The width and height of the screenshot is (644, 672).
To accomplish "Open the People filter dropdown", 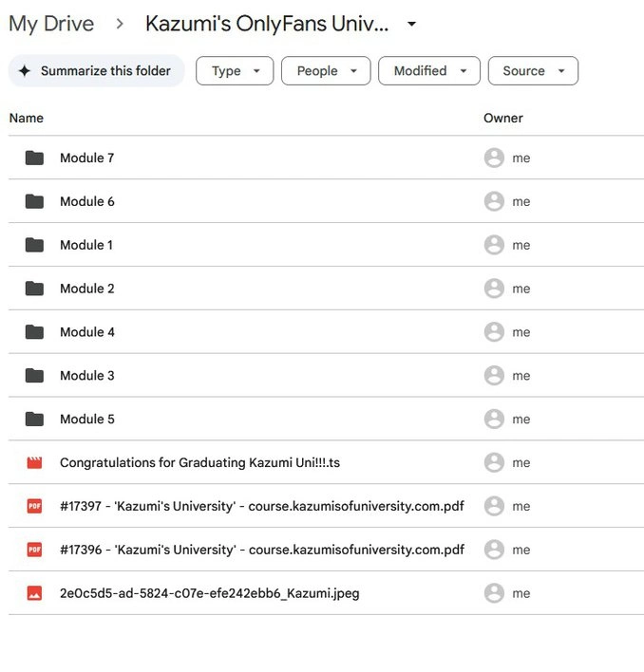I will [x=326, y=71].
